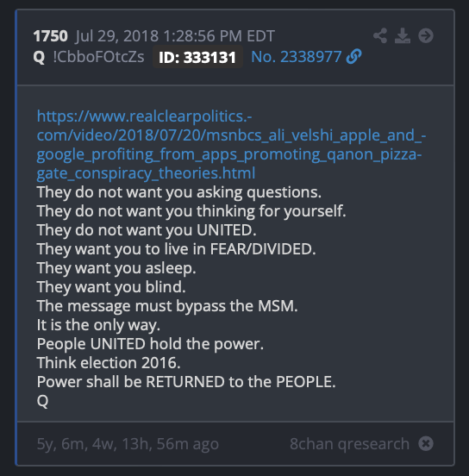Click 'Power shall be RETURNED to the PEOPLE.'
The width and height of the screenshot is (469, 476).
point(186,382)
